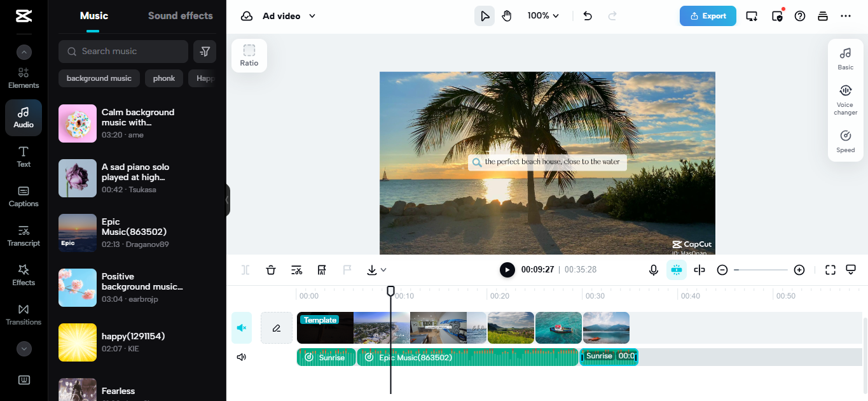Open the 100% zoom dropdown
The height and width of the screenshot is (401, 868).
pyautogui.click(x=543, y=16)
